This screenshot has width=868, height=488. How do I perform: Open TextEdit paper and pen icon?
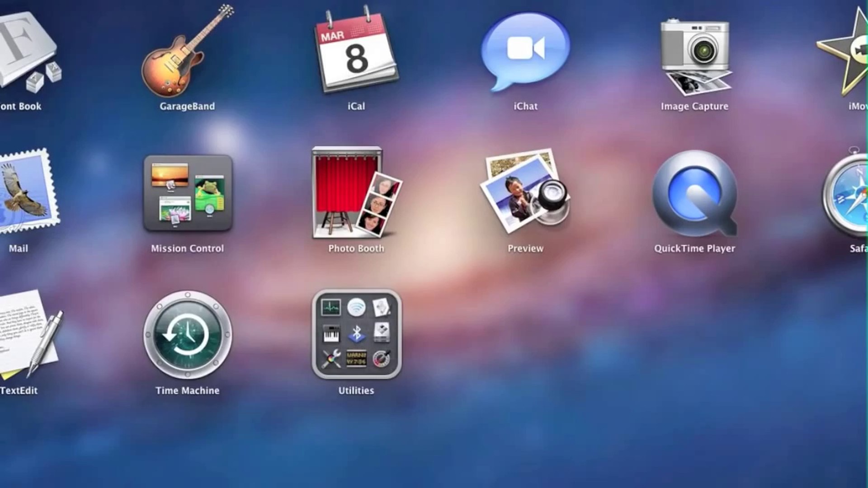pos(27,334)
